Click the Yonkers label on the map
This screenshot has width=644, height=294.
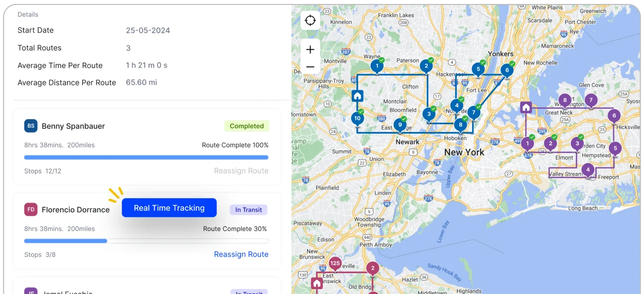pos(501,54)
